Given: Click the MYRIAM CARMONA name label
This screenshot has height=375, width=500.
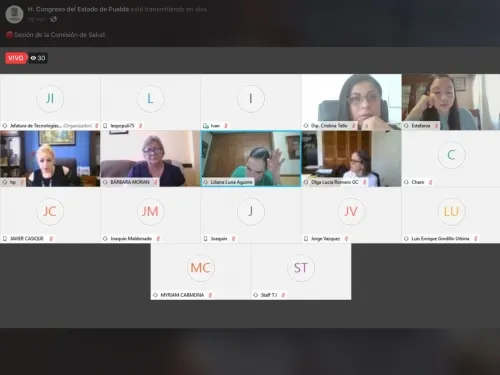Looking at the screenshot, I should [x=182, y=295].
